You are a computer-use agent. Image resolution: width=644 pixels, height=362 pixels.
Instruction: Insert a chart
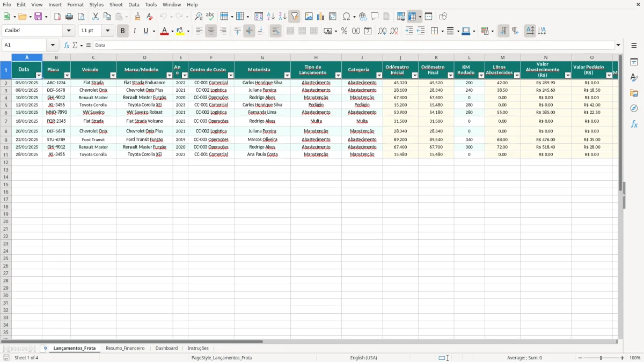point(320,17)
